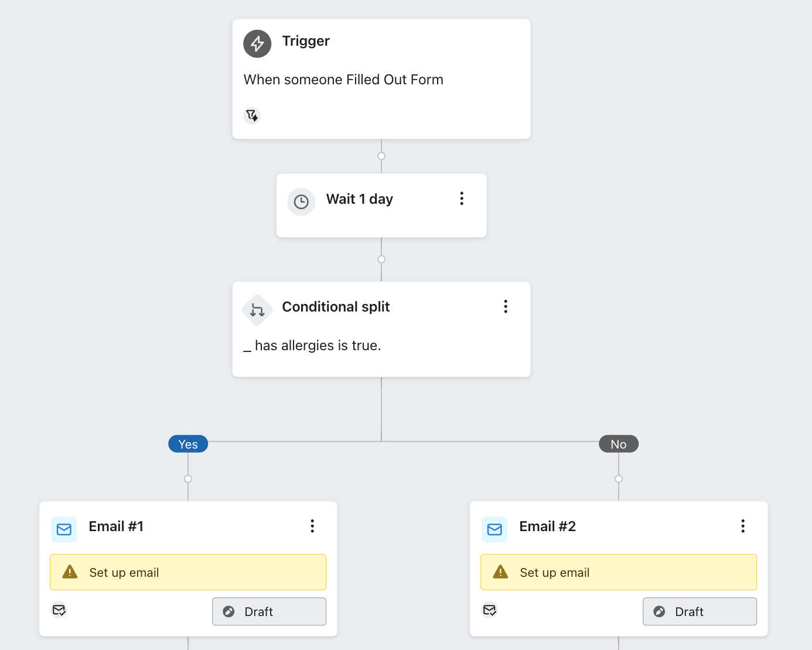Open Wait 1 day options menu
Screen dimensions: 812x650
click(x=462, y=199)
